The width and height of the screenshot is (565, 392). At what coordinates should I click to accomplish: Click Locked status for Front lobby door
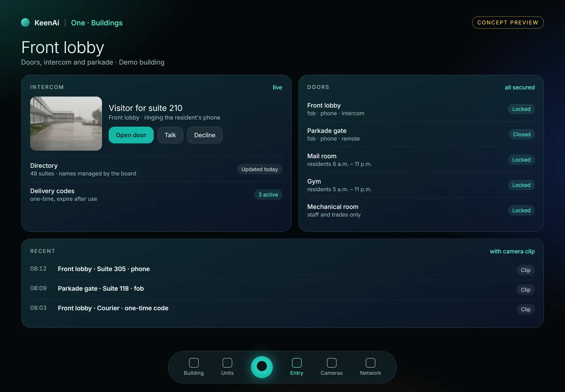click(x=521, y=109)
